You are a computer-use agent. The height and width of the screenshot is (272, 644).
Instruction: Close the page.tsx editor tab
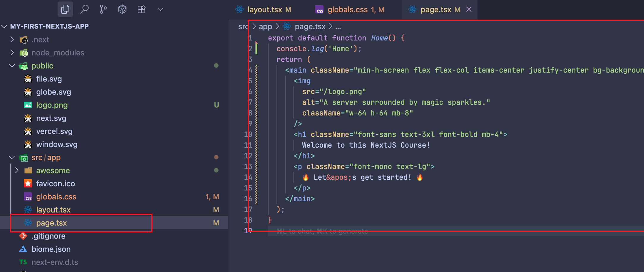click(x=469, y=10)
